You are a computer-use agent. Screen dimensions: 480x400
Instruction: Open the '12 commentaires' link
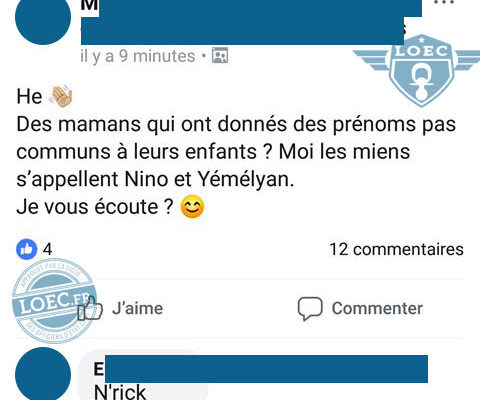tap(396, 249)
